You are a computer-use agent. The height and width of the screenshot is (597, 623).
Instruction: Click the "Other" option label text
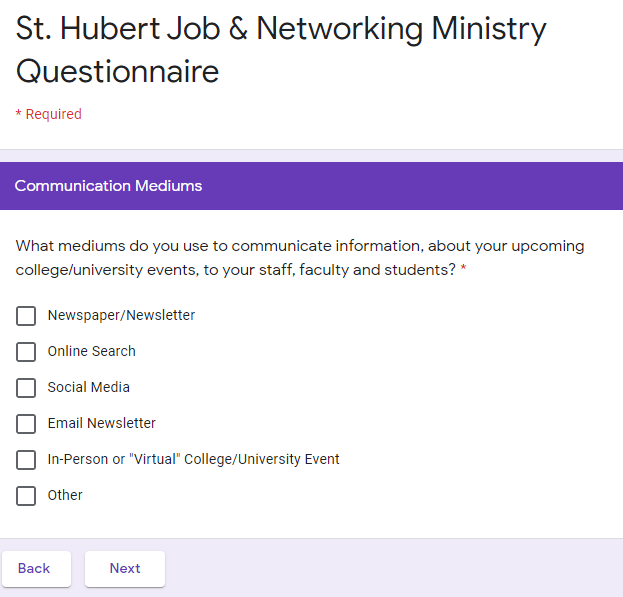tap(65, 495)
